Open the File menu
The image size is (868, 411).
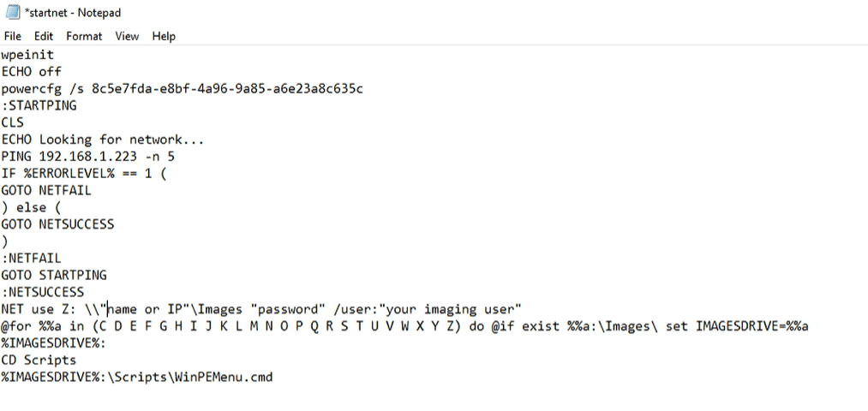(x=13, y=36)
